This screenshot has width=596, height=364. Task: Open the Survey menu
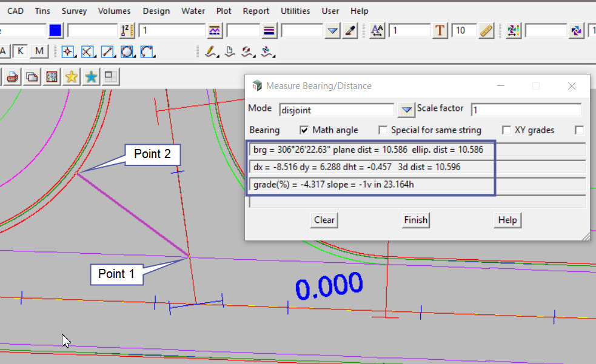74,11
